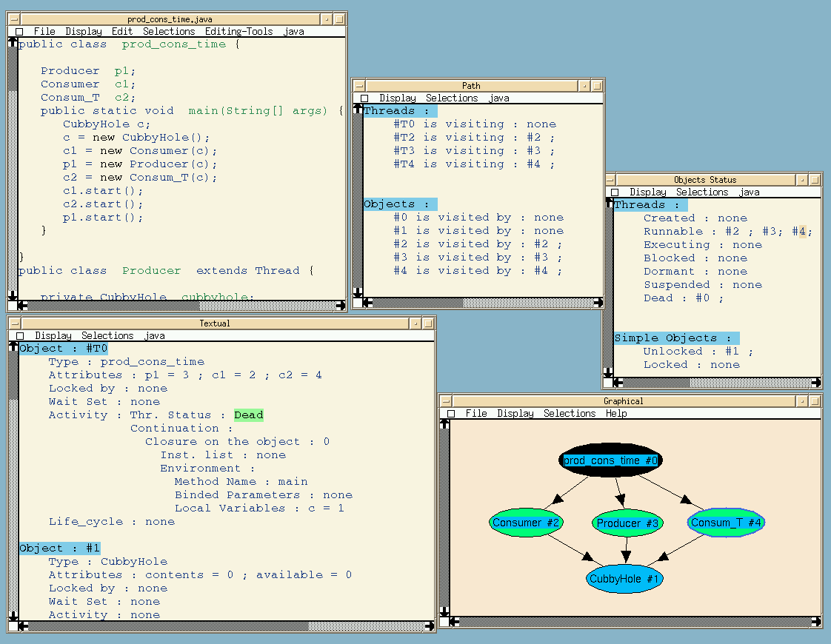Click scroll right arrow in Path window

point(598,303)
